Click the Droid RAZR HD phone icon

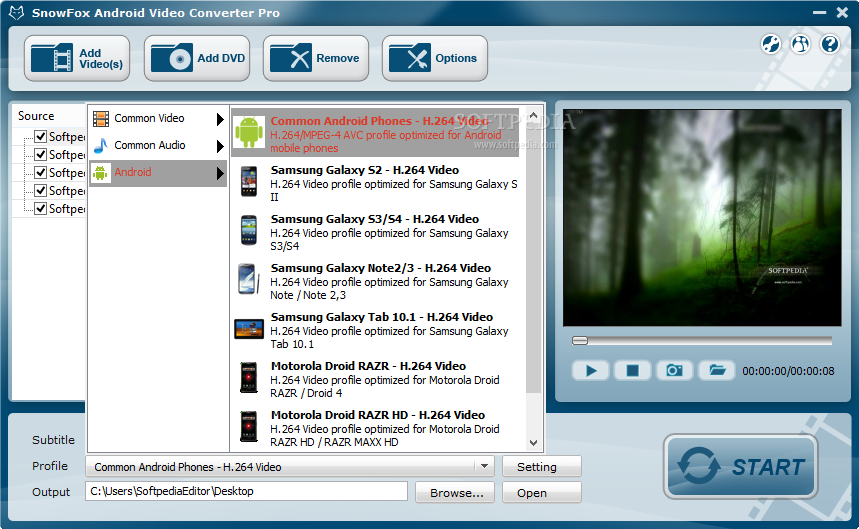tap(249, 427)
